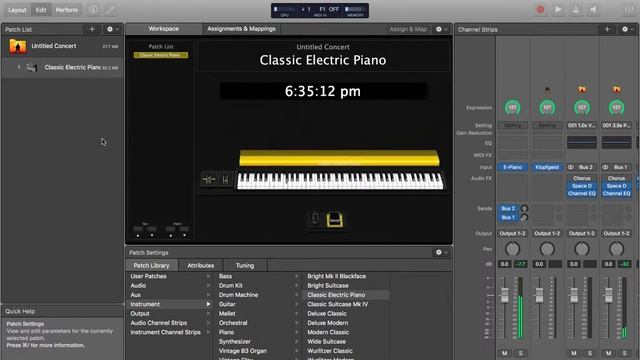The image size is (640, 360).
Task: Click the yellow sustain pedal icon
Action: (334, 219)
